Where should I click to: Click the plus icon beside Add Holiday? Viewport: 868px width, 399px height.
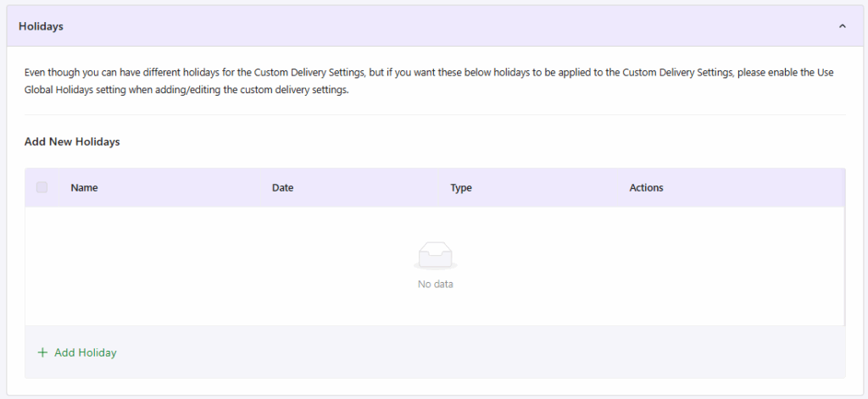pyautogui.click(x=42, y=352)
